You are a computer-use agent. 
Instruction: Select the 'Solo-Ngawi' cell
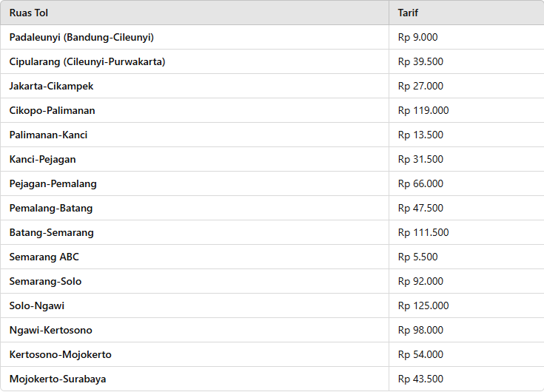[195, 305]
